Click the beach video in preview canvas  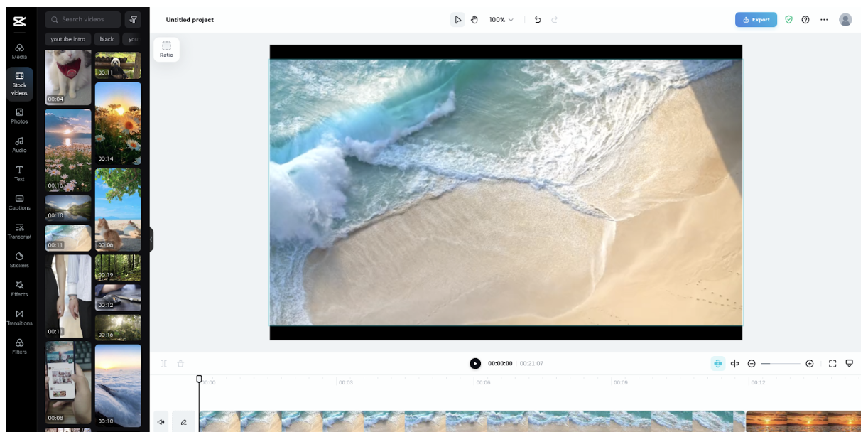point(506,192)
